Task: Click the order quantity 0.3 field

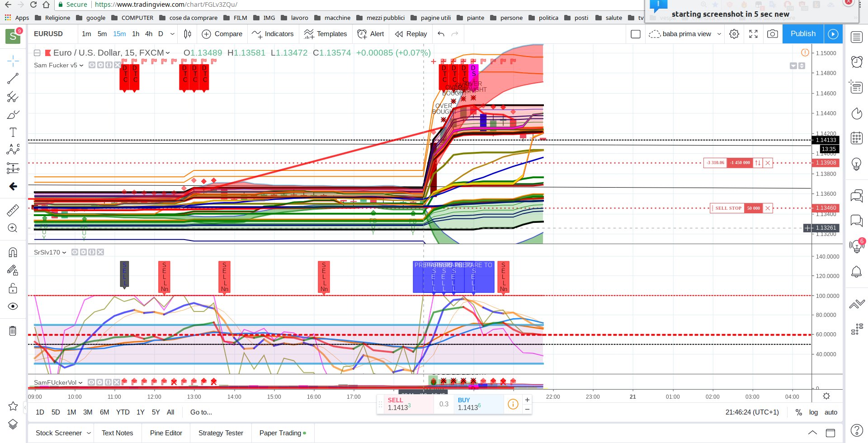Action: tap(444, 404)
